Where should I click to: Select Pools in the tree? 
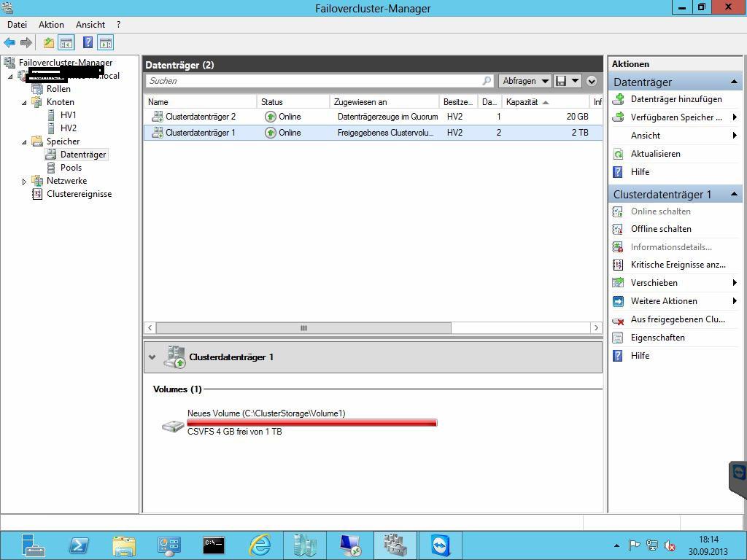point(71,168)
